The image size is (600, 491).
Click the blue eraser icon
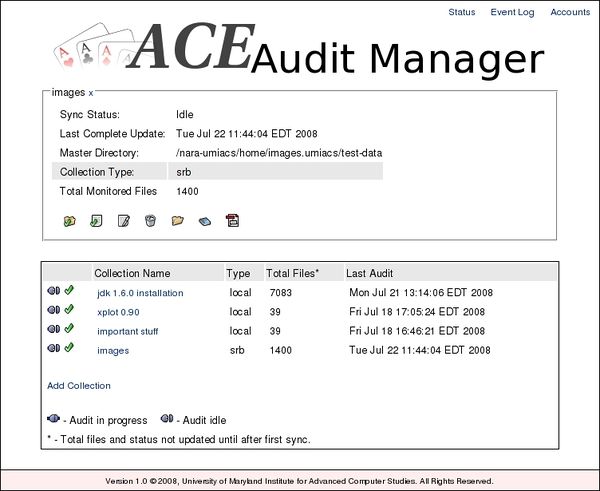(x=204, y=221)
